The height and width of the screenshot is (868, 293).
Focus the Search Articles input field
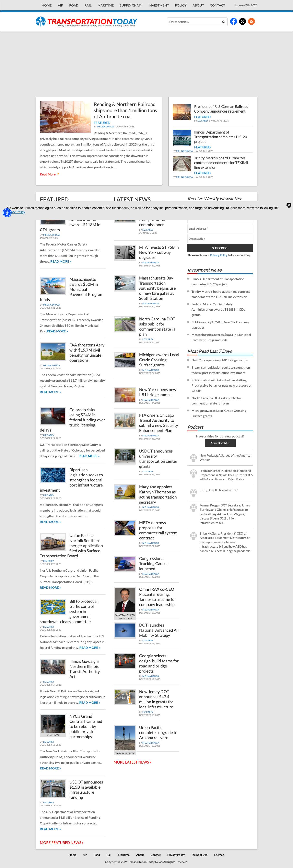click(x=194, y=22)
